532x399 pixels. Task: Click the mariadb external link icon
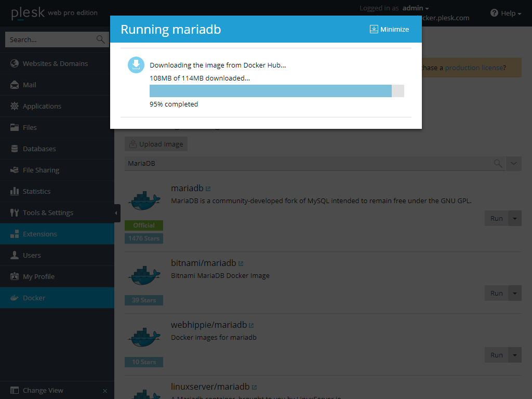pos(208,189)
